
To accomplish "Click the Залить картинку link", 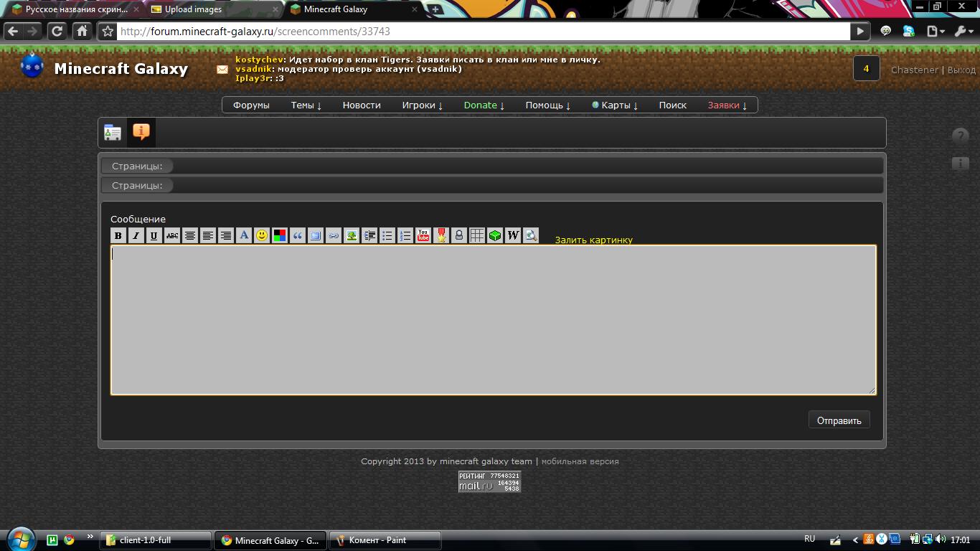I will pos(593,240).
